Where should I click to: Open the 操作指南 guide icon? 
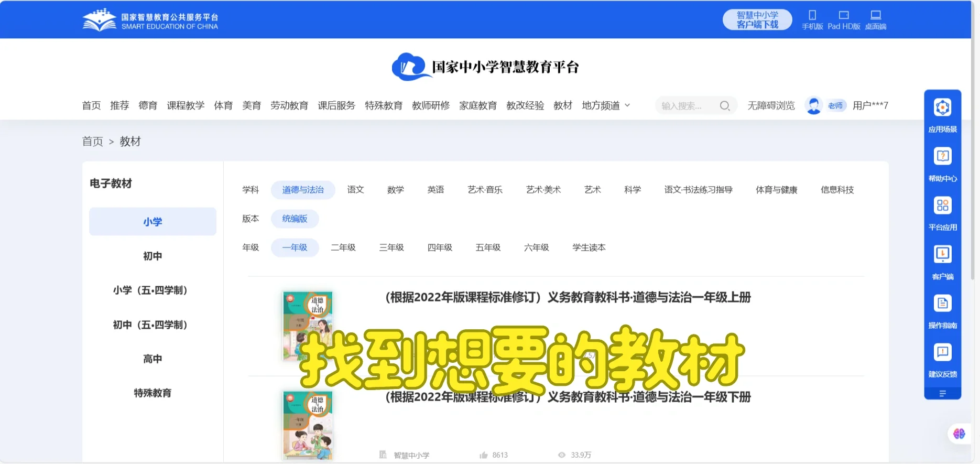(x=942, y=303)
